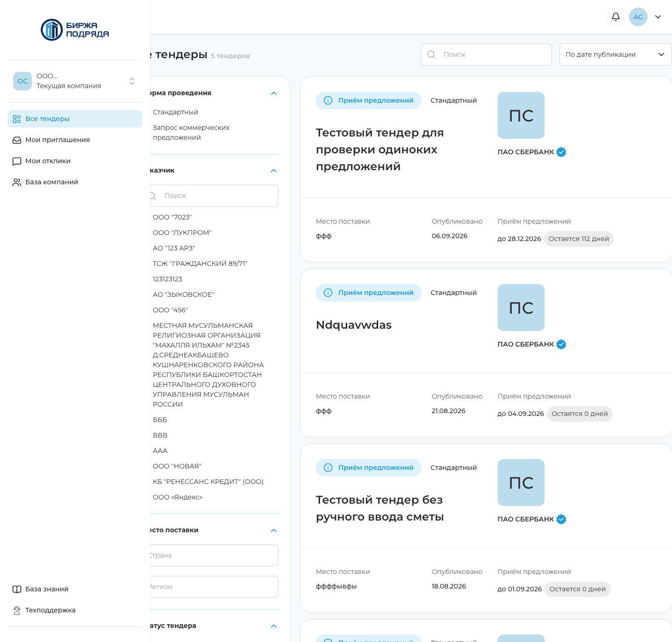Collapse the Место поставки filter section
672x642 pixels.
pyautogui.click(x=274, y=530)
